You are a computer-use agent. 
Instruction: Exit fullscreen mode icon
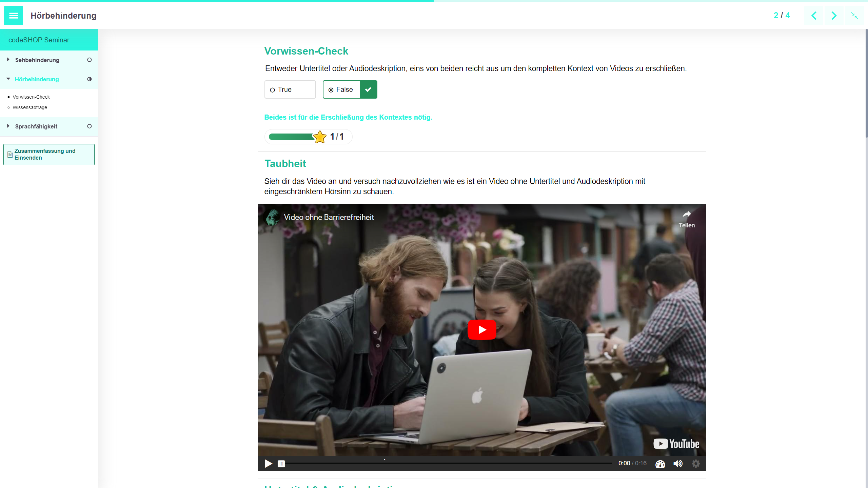click(x=854, y=16)
